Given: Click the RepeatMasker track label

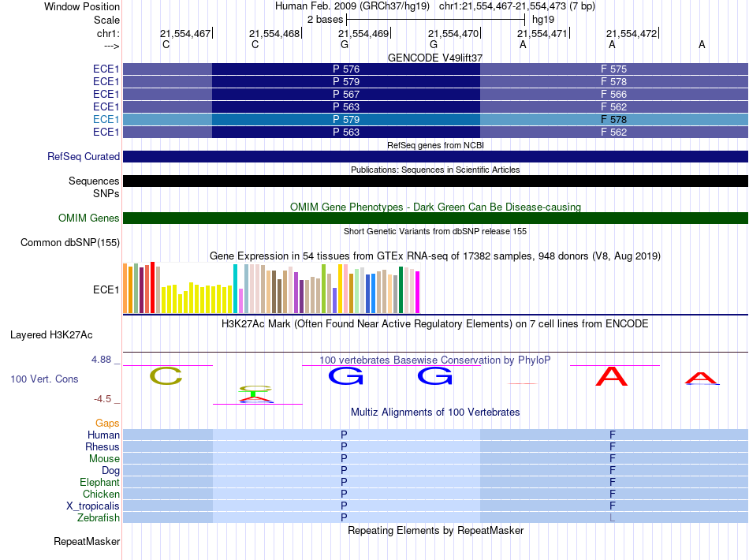Looking at the screenshot, I should tap(87, 542).
